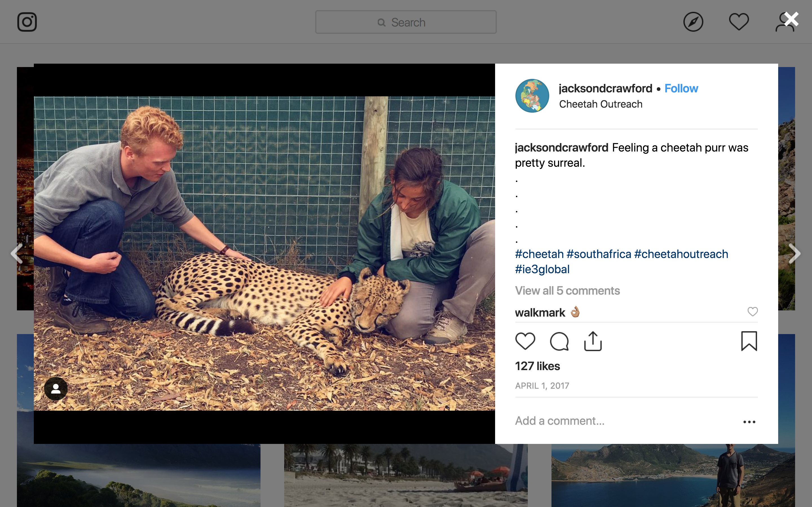This screenshot has height=507, width=812.
Task: Like walkmark's comment with small heart
Action: tap(753, 312)
